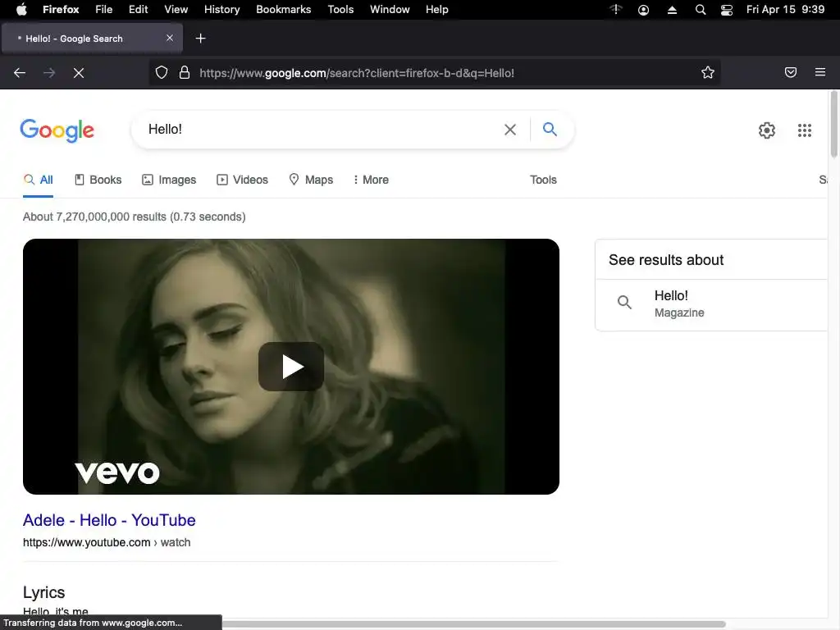Click the Adele video thumbnail image
The height and width of the screenshot is (630, 840).
pos(291,367)
